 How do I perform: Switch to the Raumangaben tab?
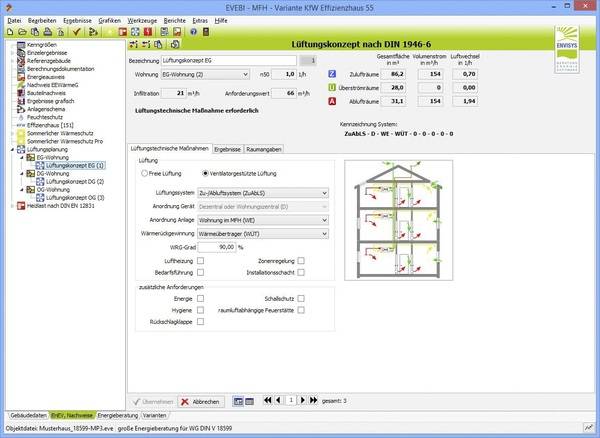[x=264, y=149]
